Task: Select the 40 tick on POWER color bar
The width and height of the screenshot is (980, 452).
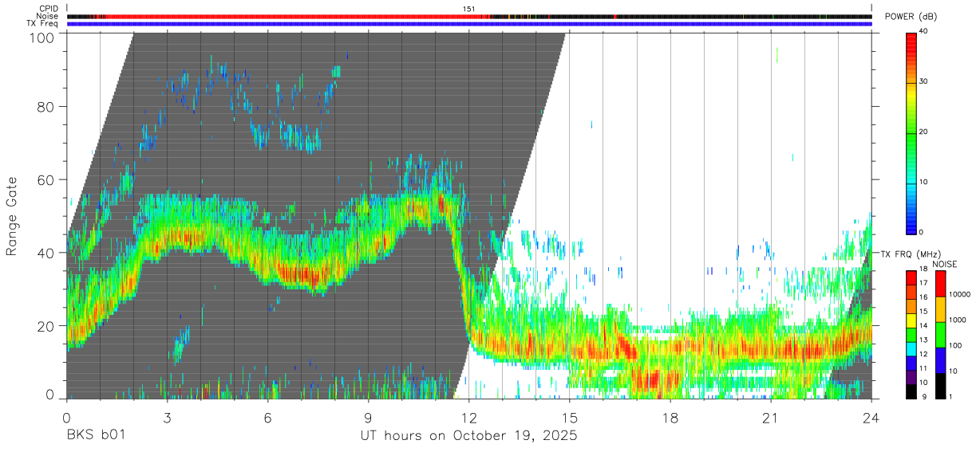Action: pyautogui.click(x=923, y=31)
